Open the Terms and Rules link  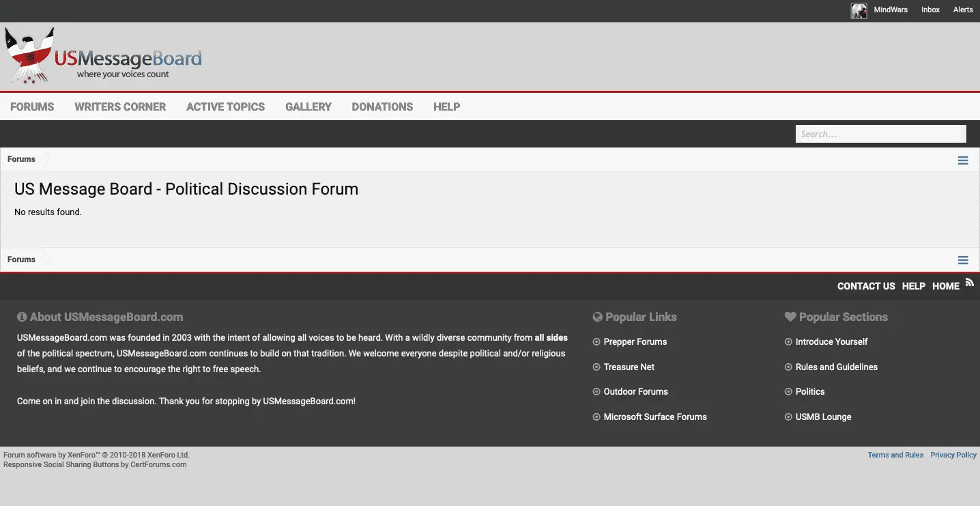(x=895, y=455)
